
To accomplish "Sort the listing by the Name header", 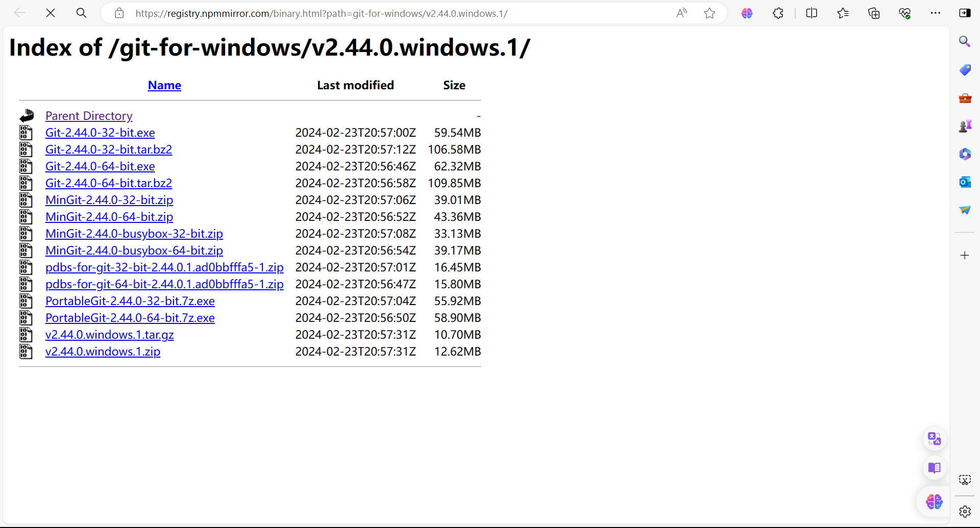I will click(x=164, y=85).
